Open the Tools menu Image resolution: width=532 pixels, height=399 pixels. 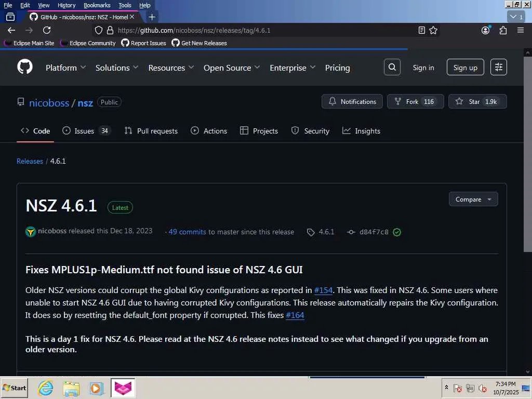(x=125, y=5)
